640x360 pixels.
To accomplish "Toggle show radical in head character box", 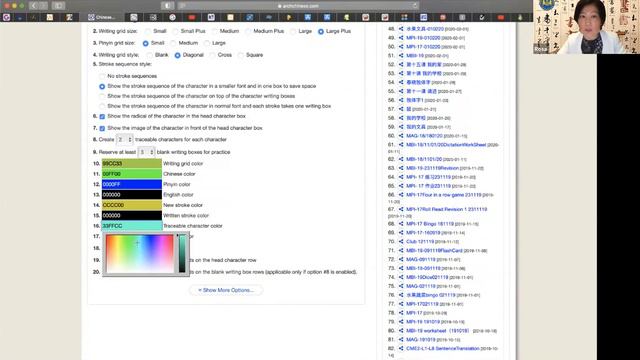I will pyautogui.click(x=102, y=116).
